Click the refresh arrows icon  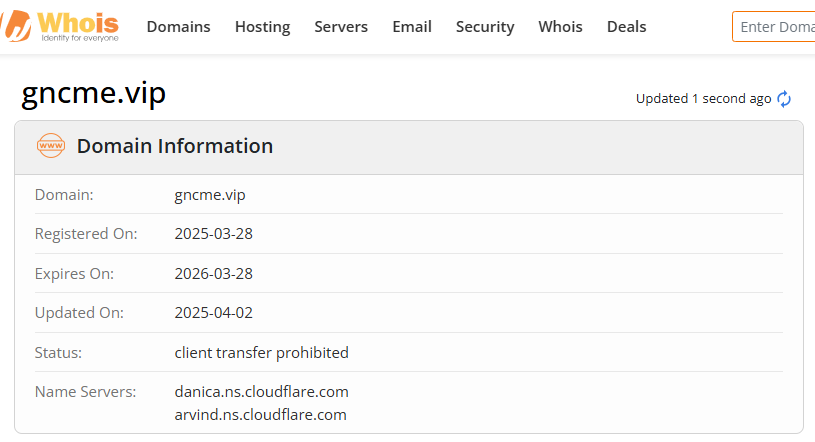(784, 98)
